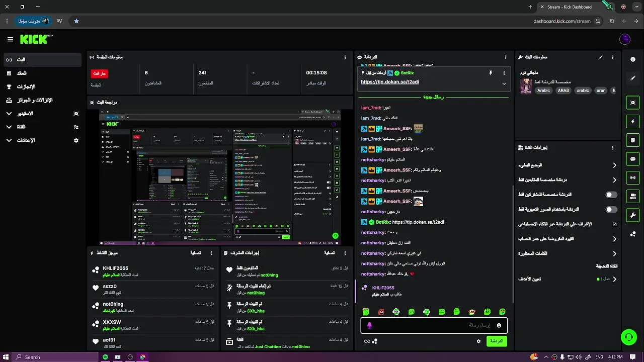This screenshot has height=362, width=644.
Task: Bookmark page with browser star icon
Action: point(76,21)
